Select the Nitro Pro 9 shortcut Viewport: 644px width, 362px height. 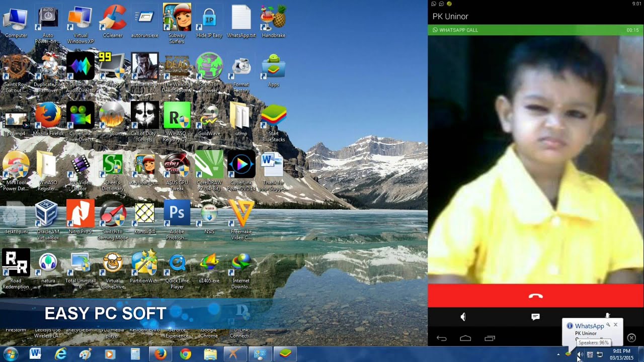pos(80,218)
